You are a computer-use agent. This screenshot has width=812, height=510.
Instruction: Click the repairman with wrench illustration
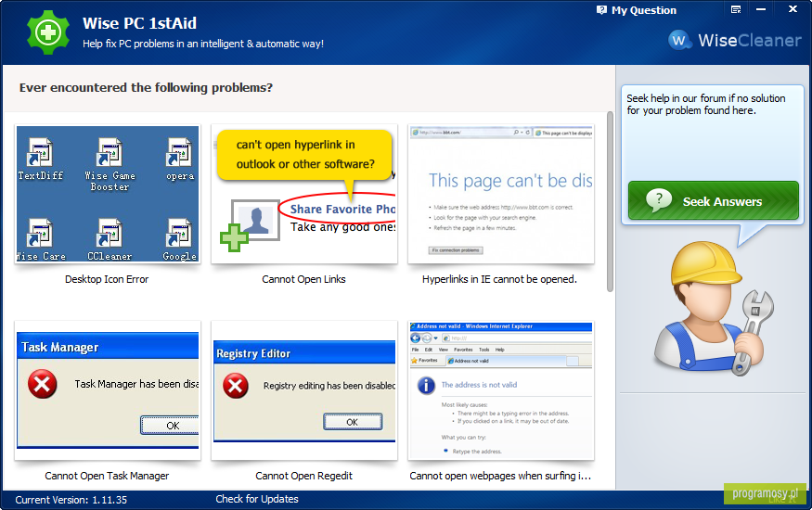[714, 308]
